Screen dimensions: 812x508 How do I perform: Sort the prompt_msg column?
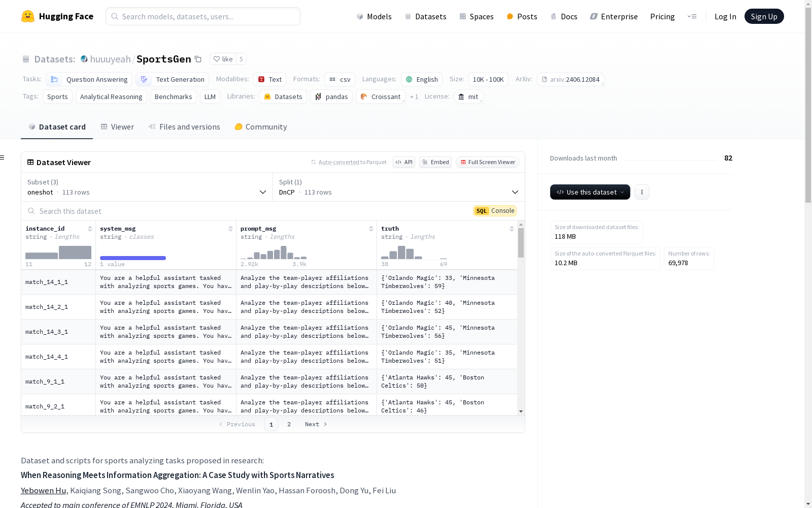click(371, 229)
